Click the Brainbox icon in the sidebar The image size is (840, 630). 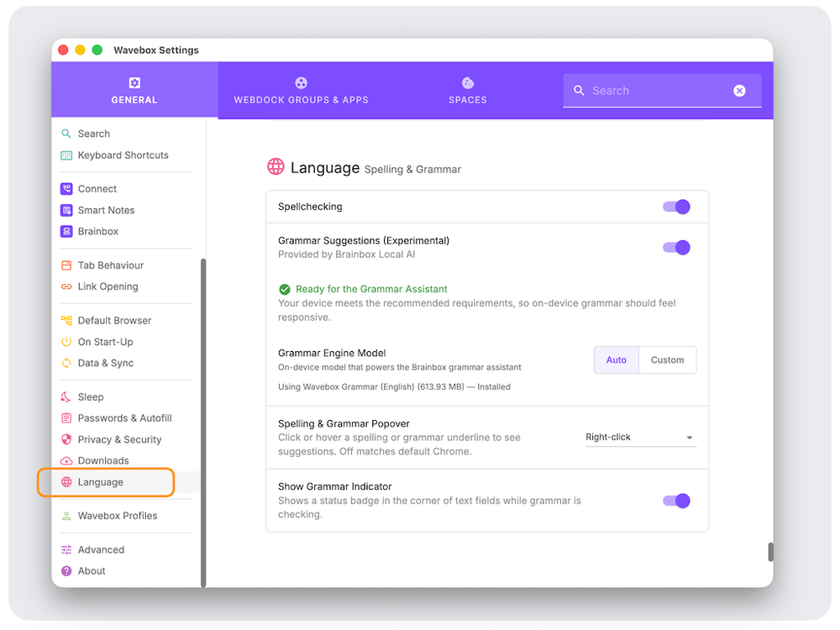pos(66,232)
